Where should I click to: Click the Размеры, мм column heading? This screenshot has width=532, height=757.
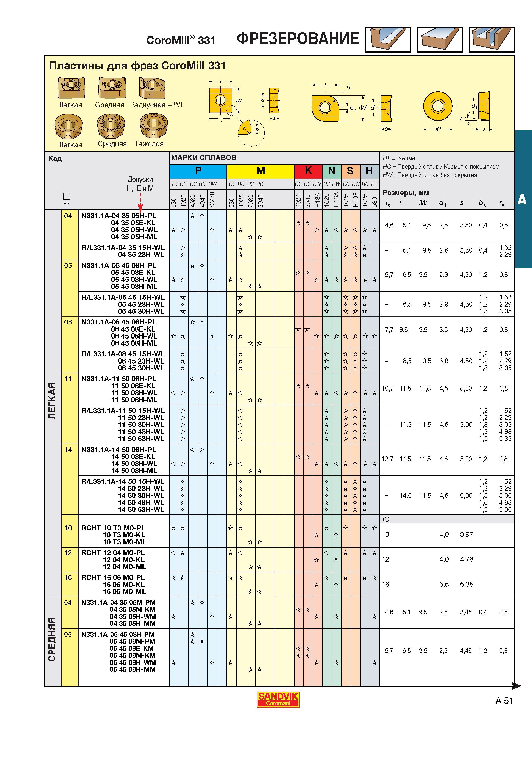[x=406, y=193]
